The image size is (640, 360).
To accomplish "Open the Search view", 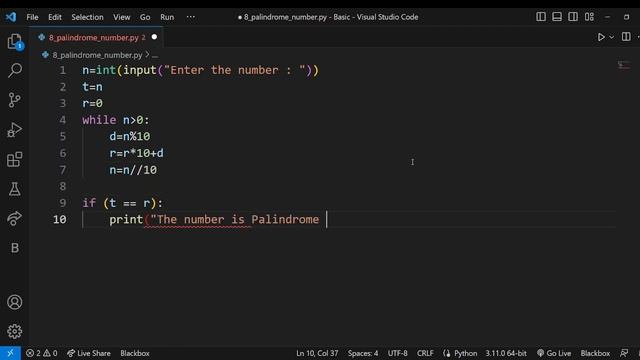I will 15,70.
